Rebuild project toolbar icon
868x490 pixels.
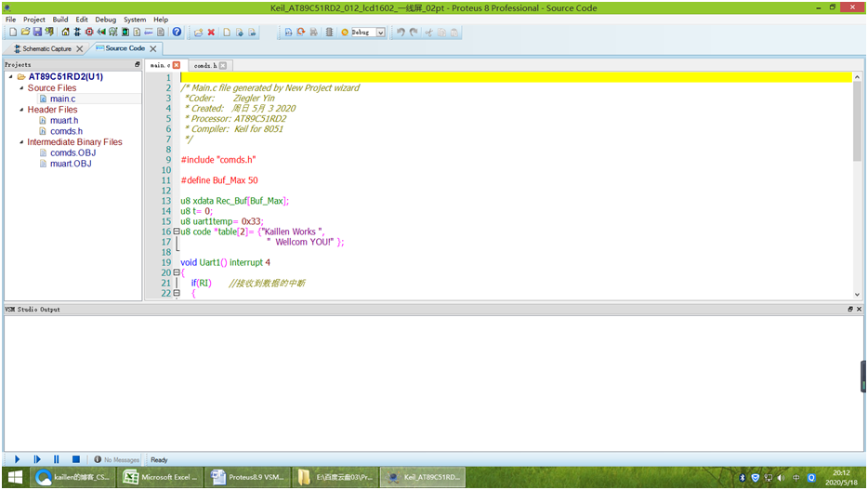(x=300, y=33)
